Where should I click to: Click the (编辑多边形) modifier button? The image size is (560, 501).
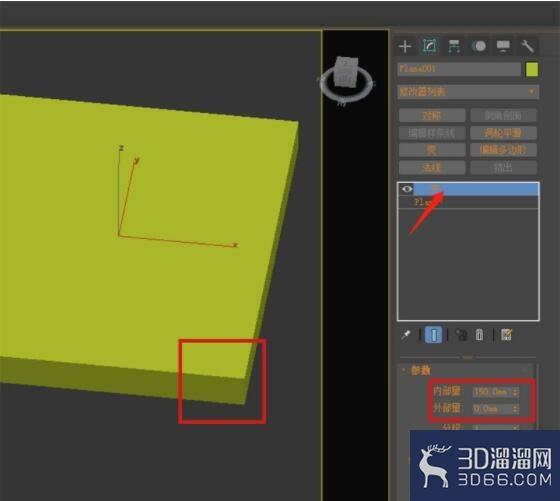tap(503, 150)
